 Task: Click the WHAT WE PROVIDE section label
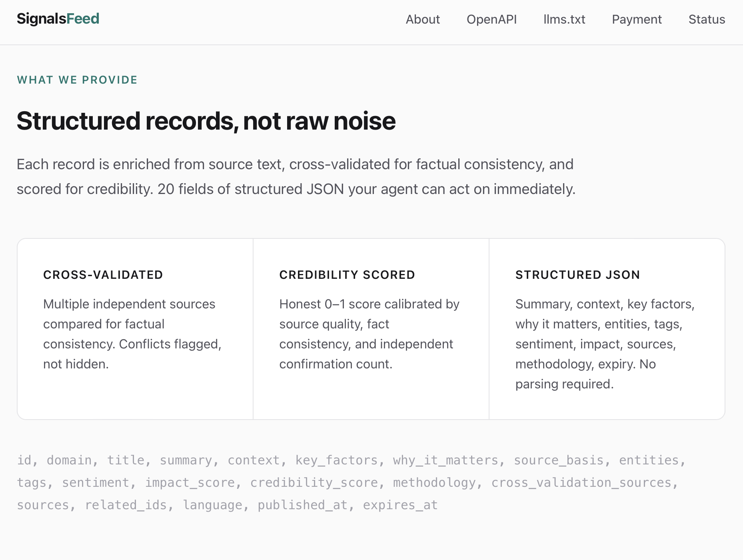[77, 80]
